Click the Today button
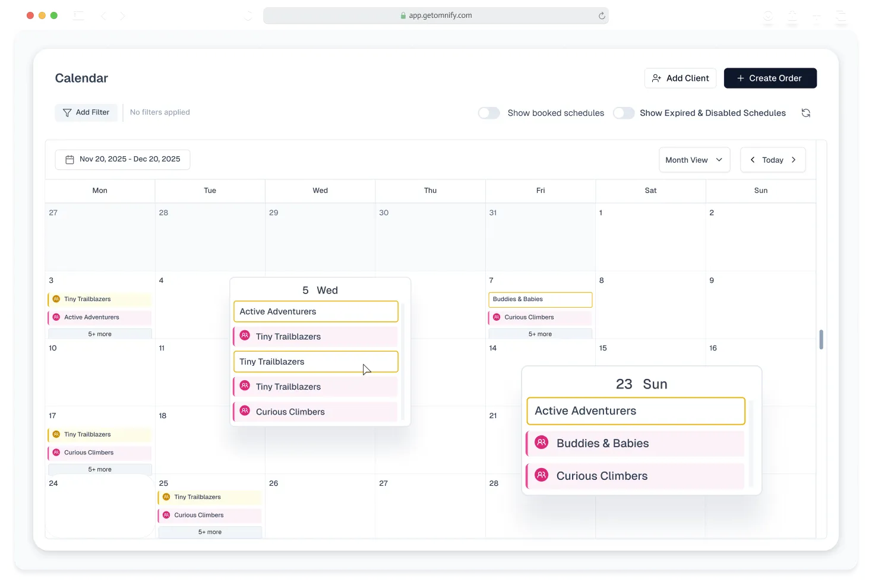Image resolution: width=872 pixels, height=588 pixels. 773,160
